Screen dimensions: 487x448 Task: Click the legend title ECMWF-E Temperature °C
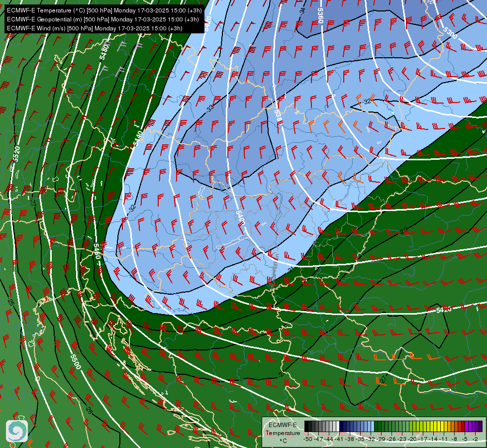click(x=283, y=433)
